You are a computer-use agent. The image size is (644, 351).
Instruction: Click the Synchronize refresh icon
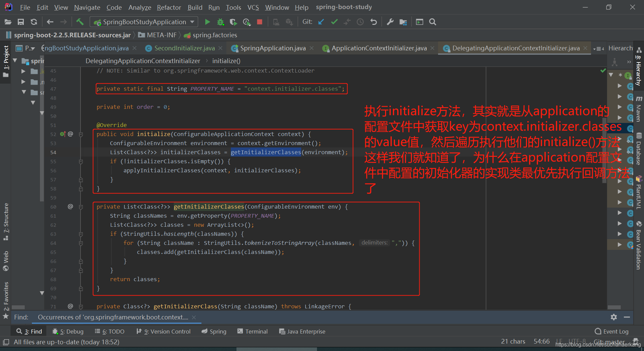click(34, 22)
